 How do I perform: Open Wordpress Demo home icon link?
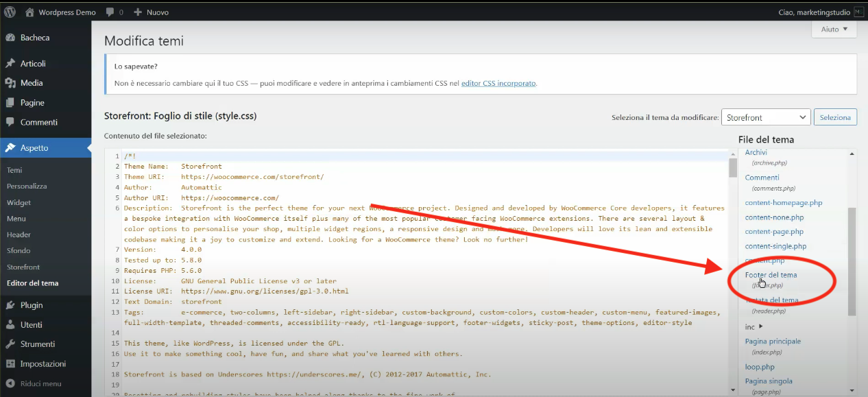point(29,12)
